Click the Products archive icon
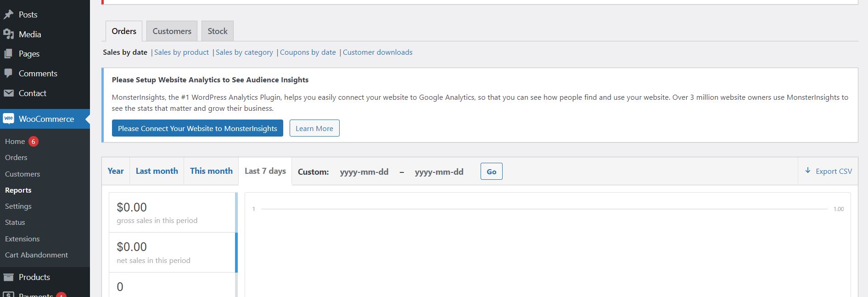Image resolution: width=868 pixels, height=297 pixels. click(8, 277)
